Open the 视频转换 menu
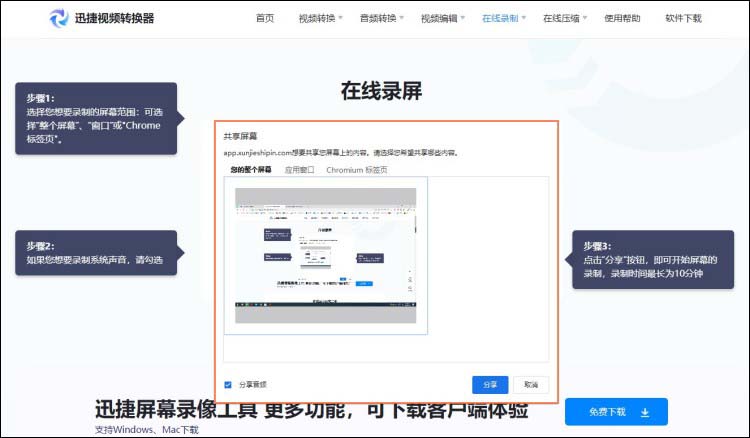750x438 pixels. [317, 18]
